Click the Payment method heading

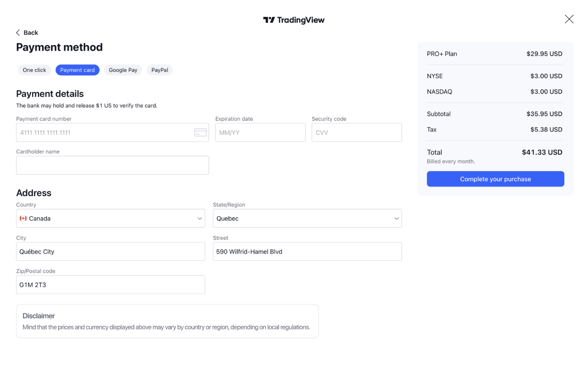[60, 47]
